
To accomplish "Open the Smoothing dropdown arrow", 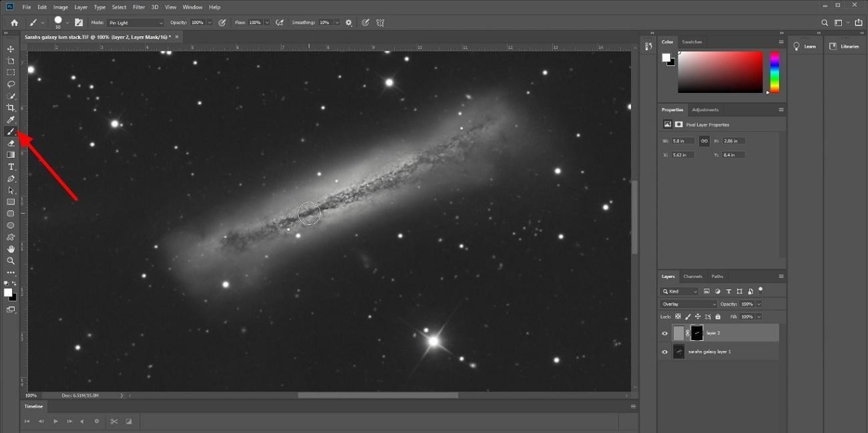I will click(x=337, y=23).
